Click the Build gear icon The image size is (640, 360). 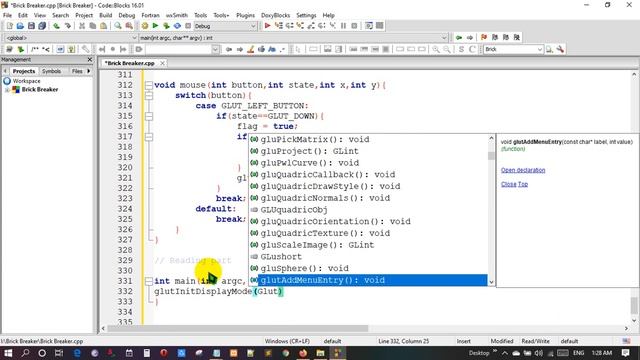coord(144,26)
